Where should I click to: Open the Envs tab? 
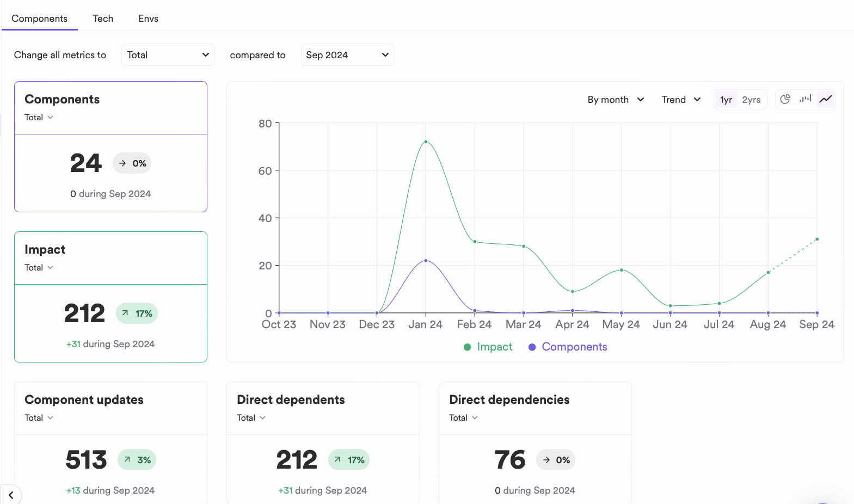pyautogui.click(x=148, y=19)
